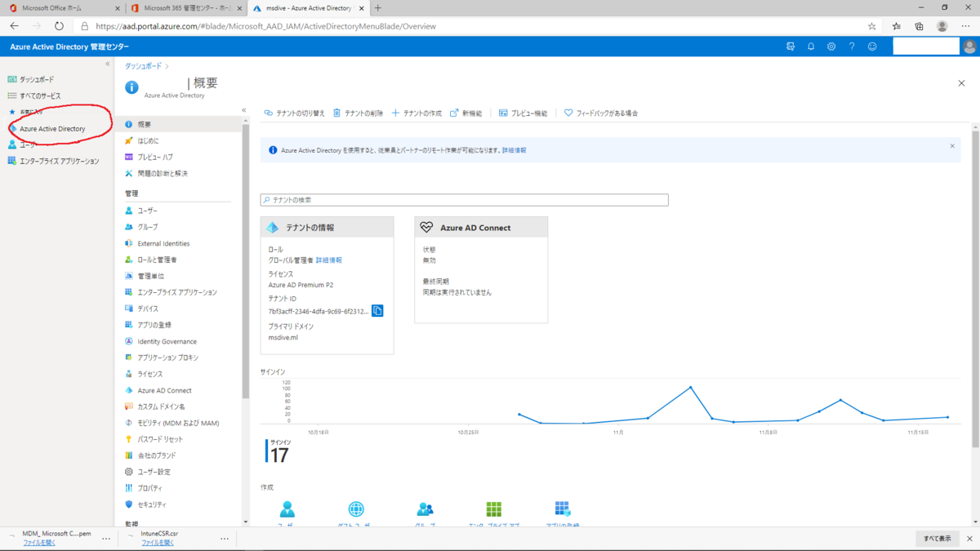980x551 pixels.
Task: Open options for IntuneCSR.csr download
Action: click(x=225, y=539)
